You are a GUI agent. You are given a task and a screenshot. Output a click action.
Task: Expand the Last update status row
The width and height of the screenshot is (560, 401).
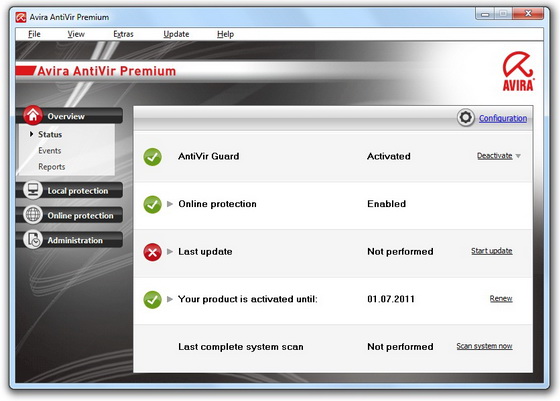pos(170,251)
